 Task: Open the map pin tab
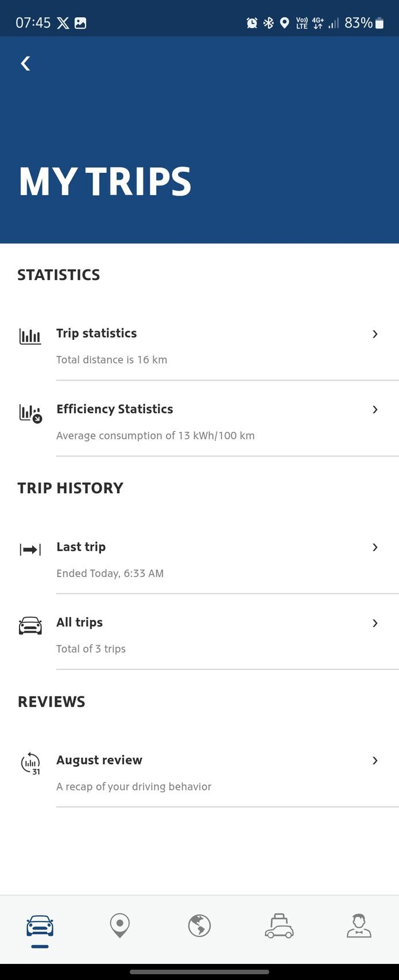click(120, 926)
